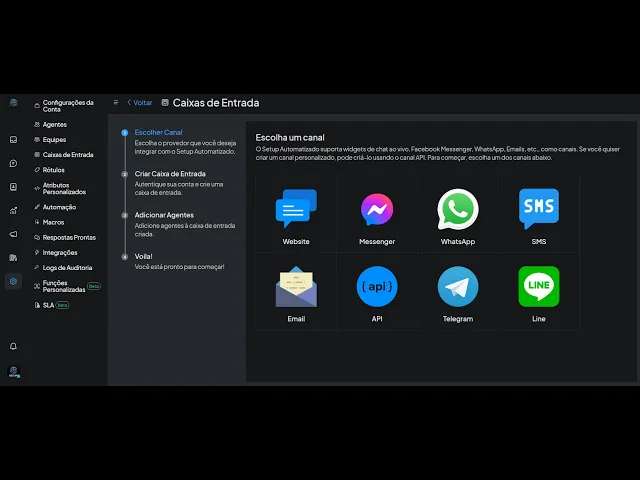The height and width of the screenshot is (480, 640).
Task: Open the reports chart icon in left rail
Action: point(13,211)
